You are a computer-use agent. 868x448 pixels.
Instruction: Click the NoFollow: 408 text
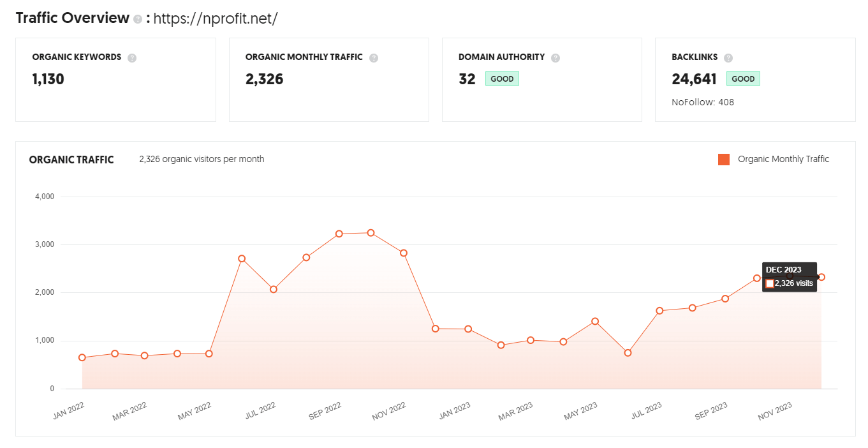[x=703, y=102]
